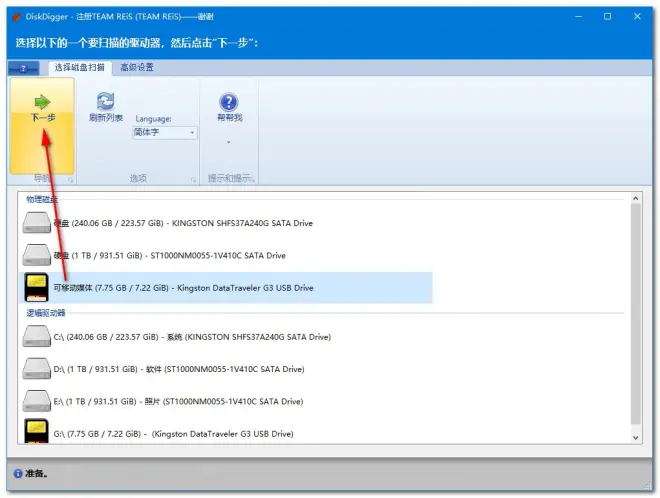This screenshot has width=660, height=498.
Task: Choose the D:\ 软件 drive icon
Action: click(37, 369)
